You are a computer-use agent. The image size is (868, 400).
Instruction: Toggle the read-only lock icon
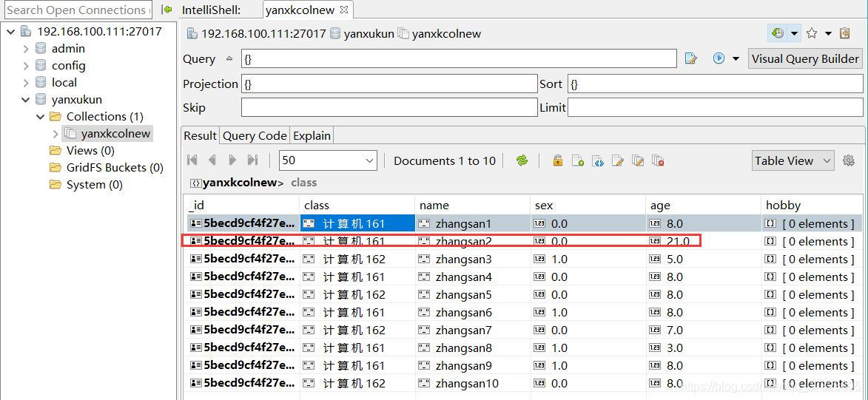[558, 161]
